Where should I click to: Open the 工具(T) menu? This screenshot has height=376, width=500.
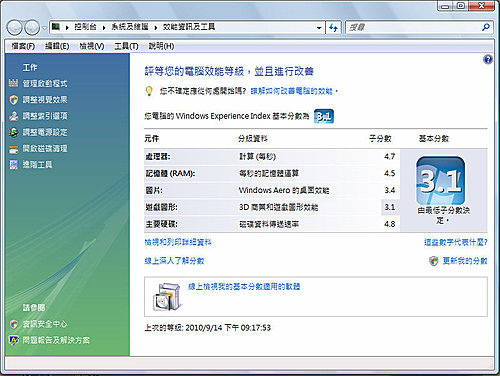(x=126, y=46)
